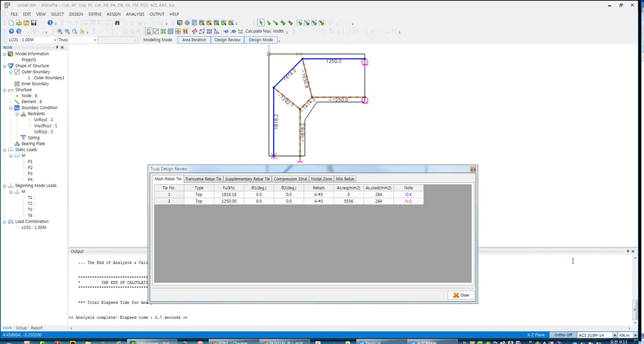Save the model with the floppy disk icon

pos(33,23)
